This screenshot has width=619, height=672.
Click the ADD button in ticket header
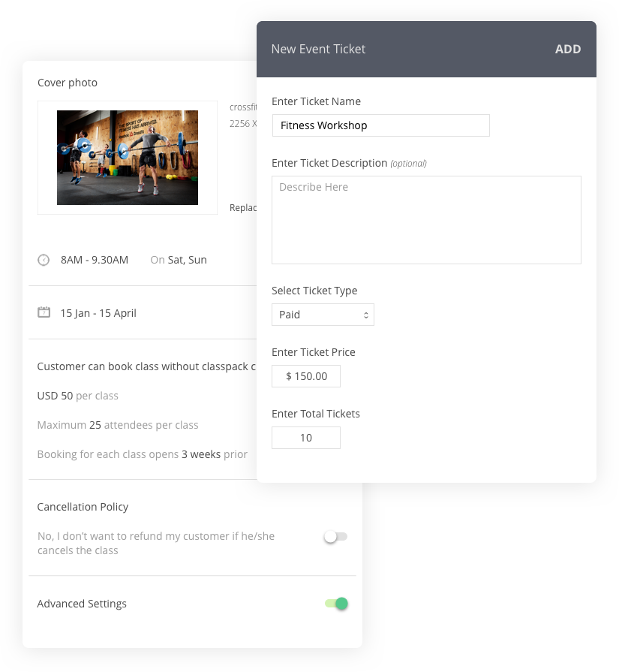tap(567, 49)
